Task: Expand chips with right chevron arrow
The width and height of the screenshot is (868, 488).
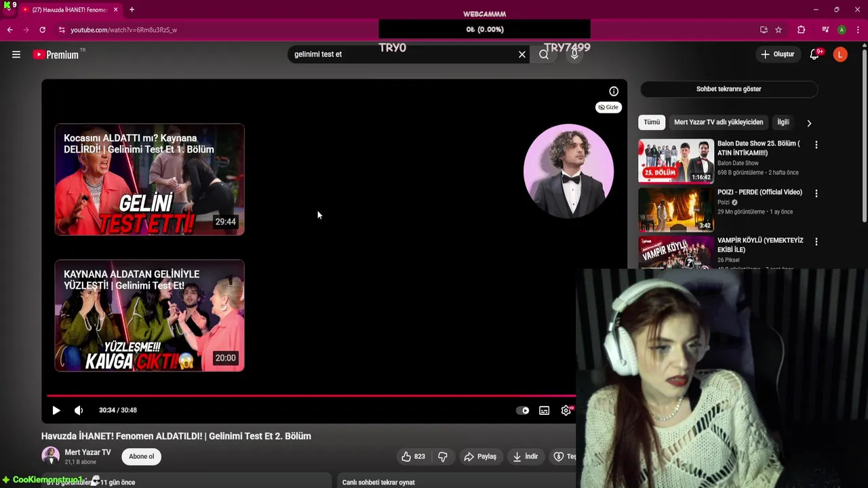Action: click(x=808, y=123)
